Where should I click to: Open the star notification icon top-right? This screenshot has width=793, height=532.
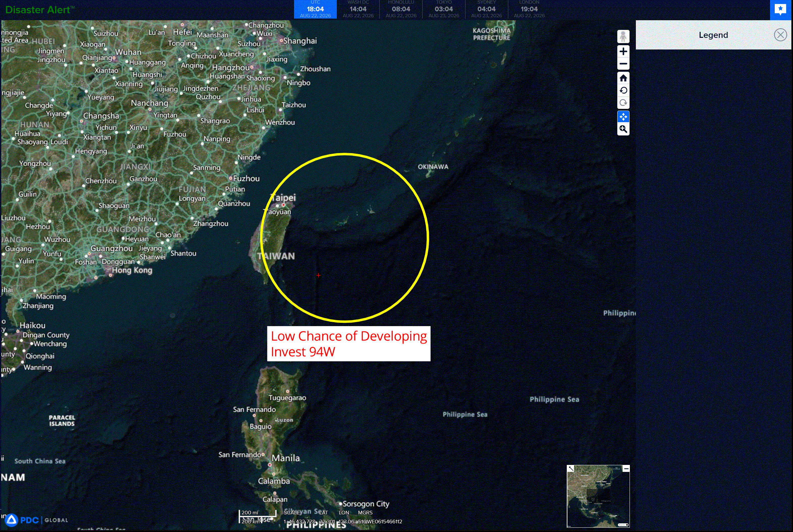780,10
